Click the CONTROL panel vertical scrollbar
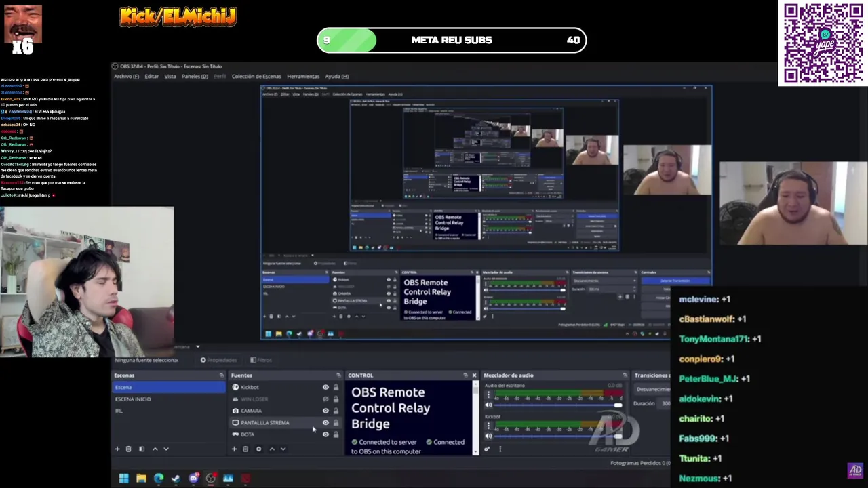The width and height of the screenshot is (868, 488). pyautogui.click(x=475, y=418)
